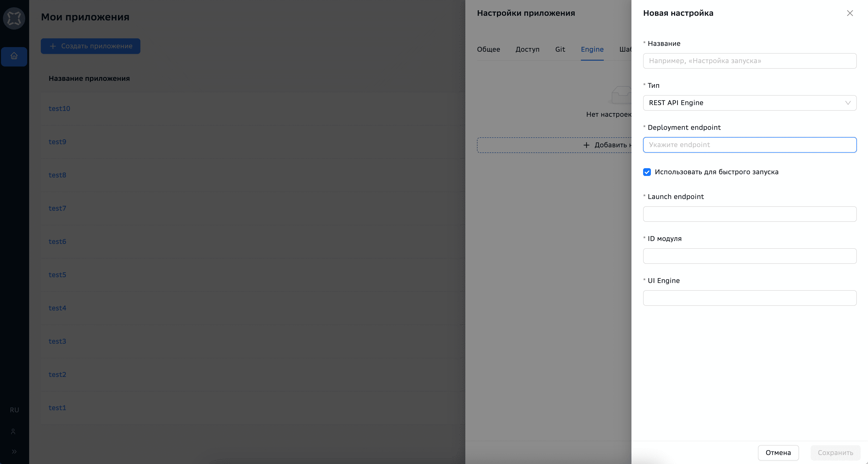Click the plus icon on Добавить button
This screenshot has width=868, height=464.
pyautogui.click(x=586, y=145)
